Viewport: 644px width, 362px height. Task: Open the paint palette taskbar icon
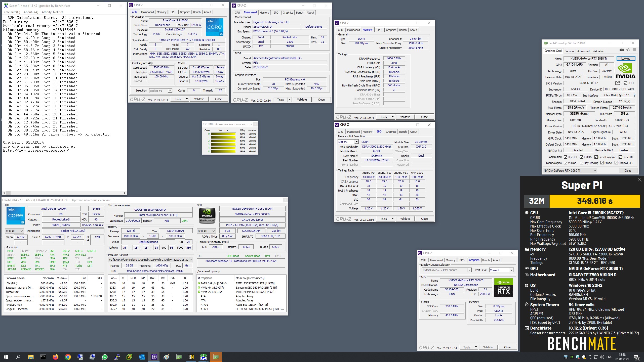click(x=166, y=357)
